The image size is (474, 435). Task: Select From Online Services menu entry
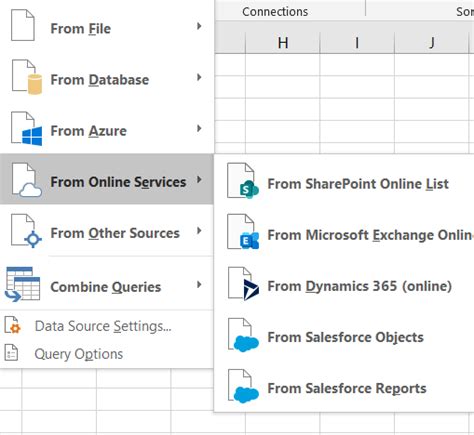click(x=107, y=179)
